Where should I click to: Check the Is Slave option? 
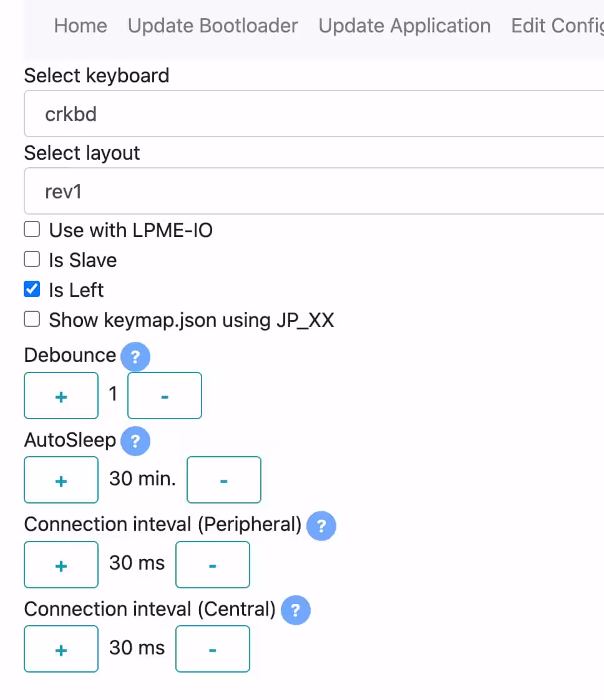click(x=32, y=259)
